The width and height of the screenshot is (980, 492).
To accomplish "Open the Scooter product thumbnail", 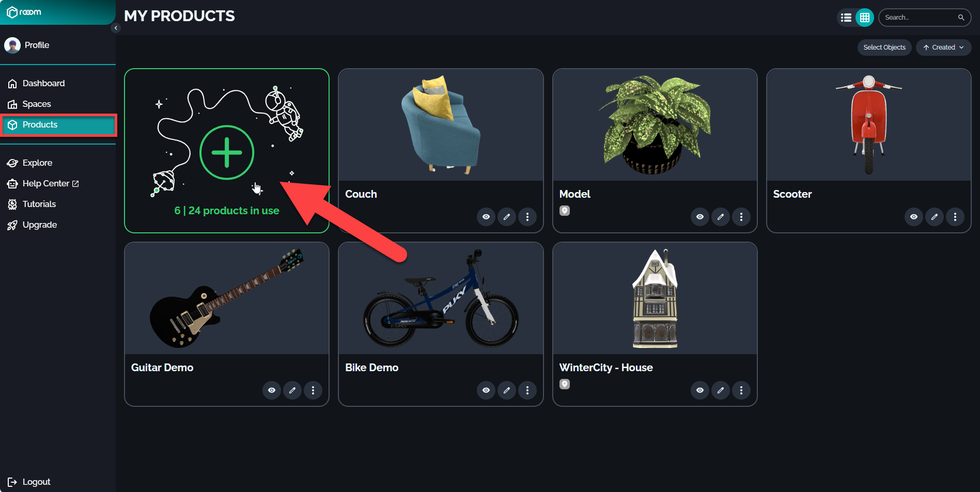I will click(869, 125).
